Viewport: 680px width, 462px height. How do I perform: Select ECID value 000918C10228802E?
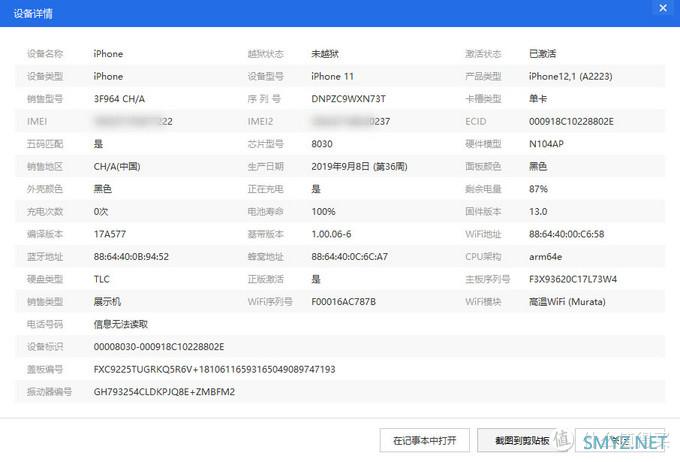[x=571, y=121]
